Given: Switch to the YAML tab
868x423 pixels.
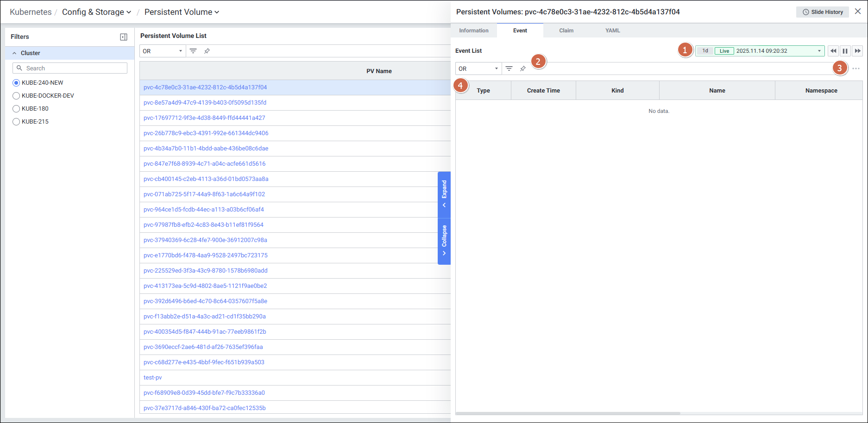Looking at the screenshot, I should coord(612,31).
